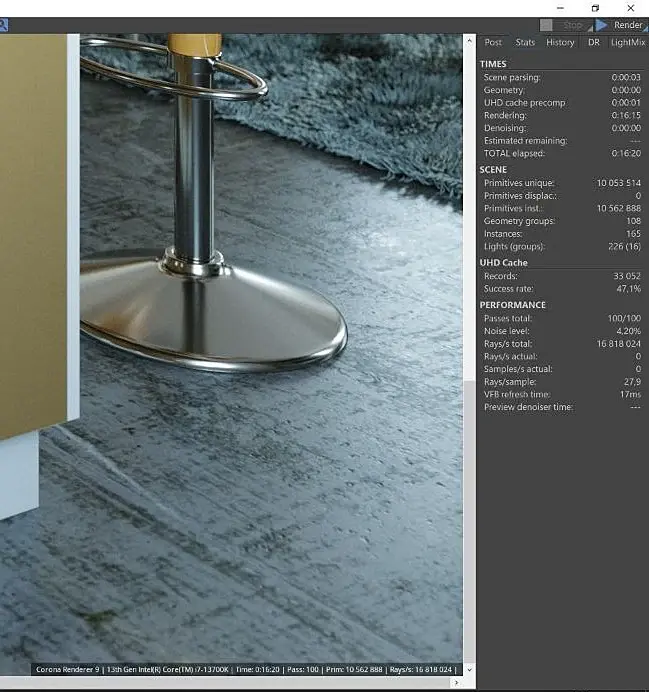649x692 pixels.
Task: Click 'Corona Renderer 9' in render stamp
Action: point(68,669)
